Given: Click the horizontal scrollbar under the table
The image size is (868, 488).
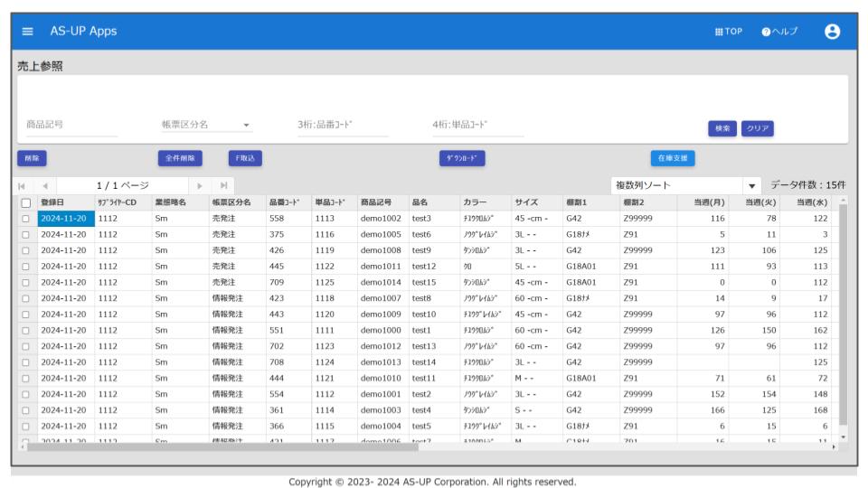Looking at the screenshot, I should tap(271, 446).
